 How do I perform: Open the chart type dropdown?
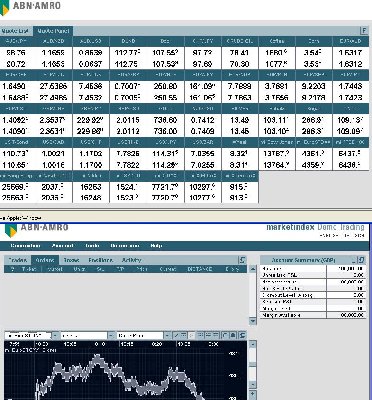coord(168,335)
